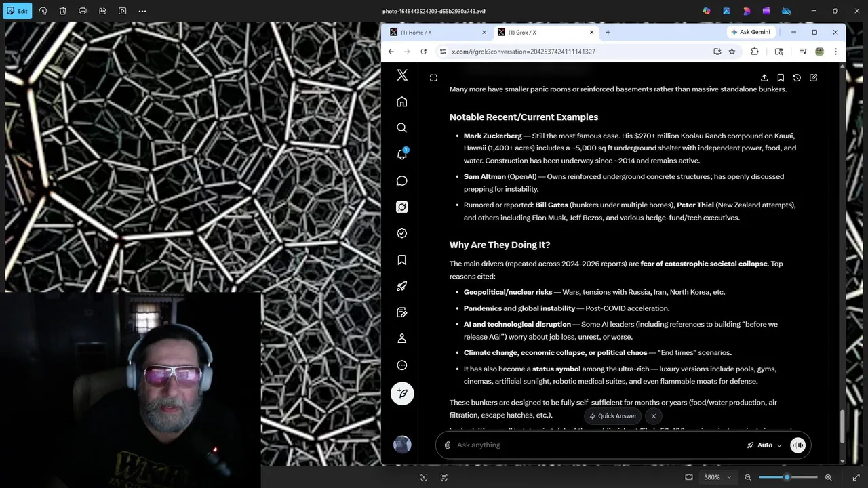868x488 pixels.
Task: Open account avatar at sidebar bottom
Action: [402, 445]
